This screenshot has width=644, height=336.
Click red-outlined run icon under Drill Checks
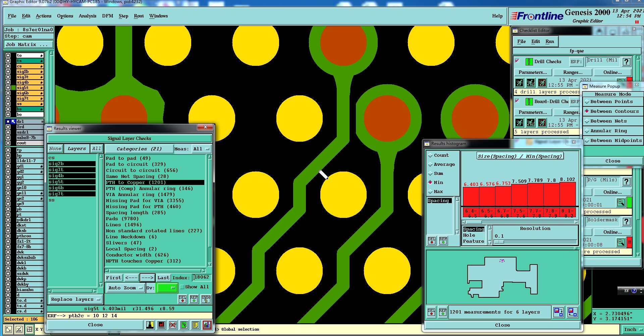[x=542, y=83]
